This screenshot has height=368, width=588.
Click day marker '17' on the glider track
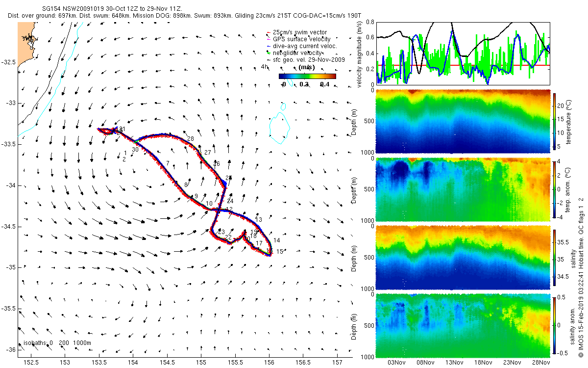pyautogui.click(x=260, y=243)
